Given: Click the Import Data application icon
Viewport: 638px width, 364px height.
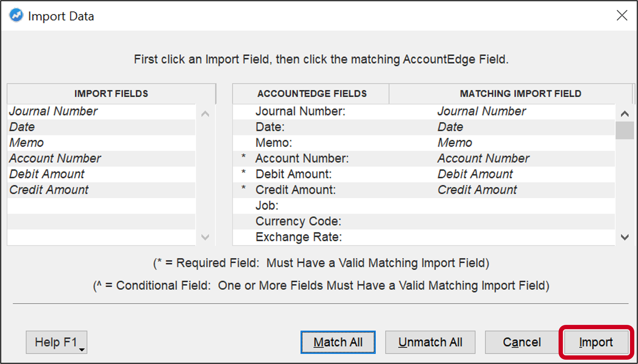Looking at the screenshot, I should pos(16,15).
